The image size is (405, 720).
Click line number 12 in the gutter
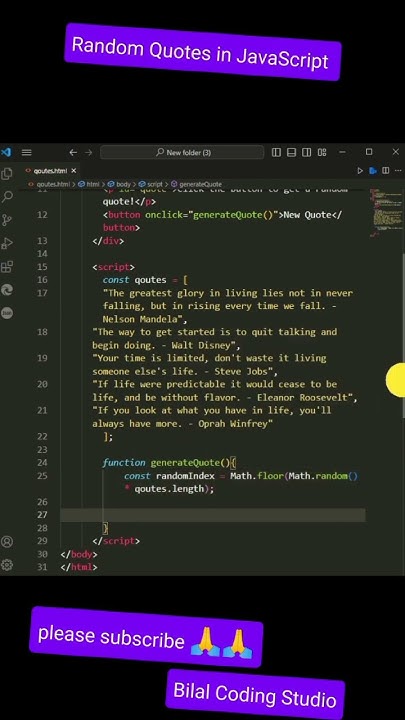click(x=42, y=214)
